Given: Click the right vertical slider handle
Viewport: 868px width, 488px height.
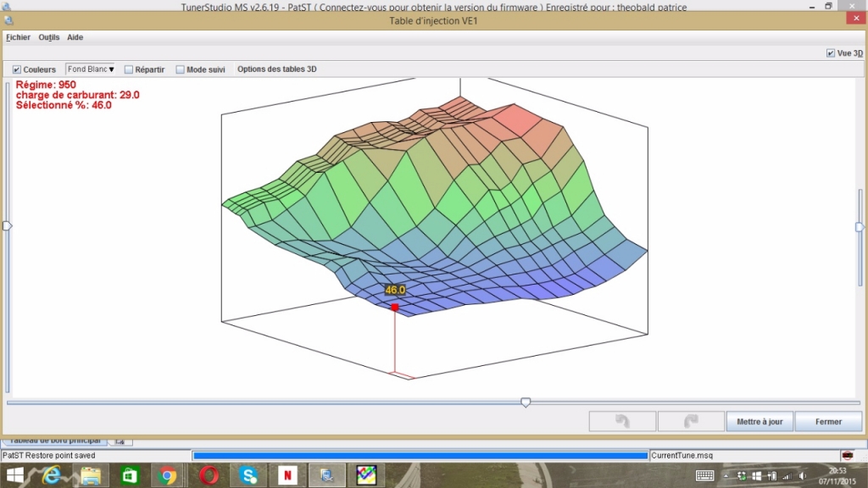Looking at the screenshot, I should pos(860,227).
